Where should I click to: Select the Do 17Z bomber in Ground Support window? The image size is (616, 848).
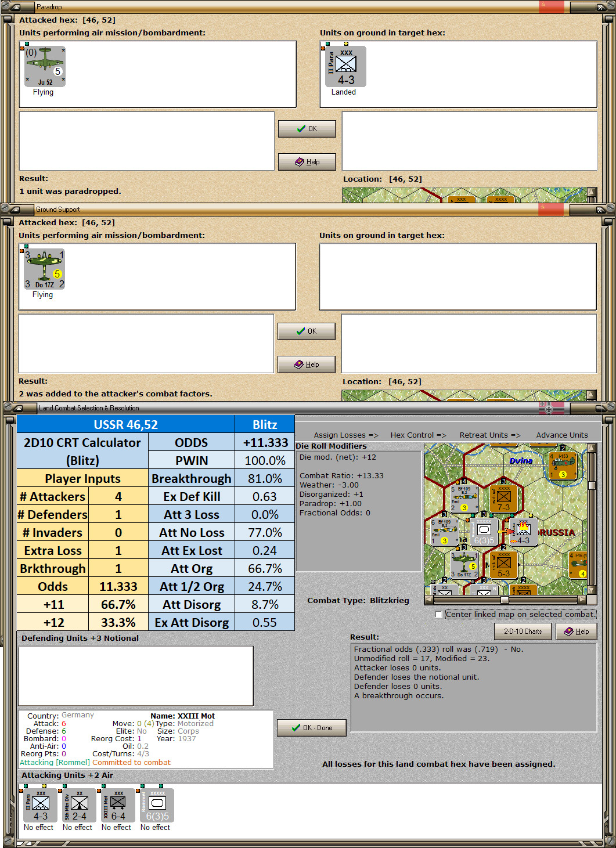pyautogui.click(x=44, y=269)
